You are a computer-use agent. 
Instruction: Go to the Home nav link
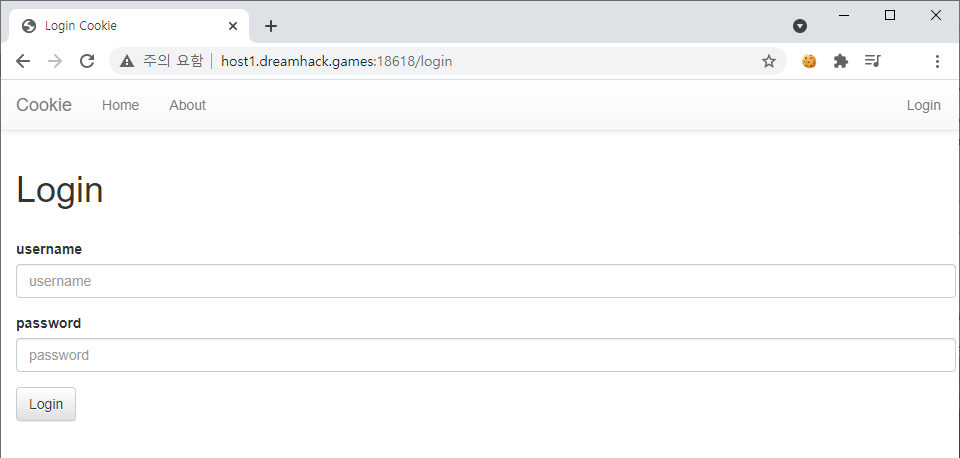tap(121, 105)
